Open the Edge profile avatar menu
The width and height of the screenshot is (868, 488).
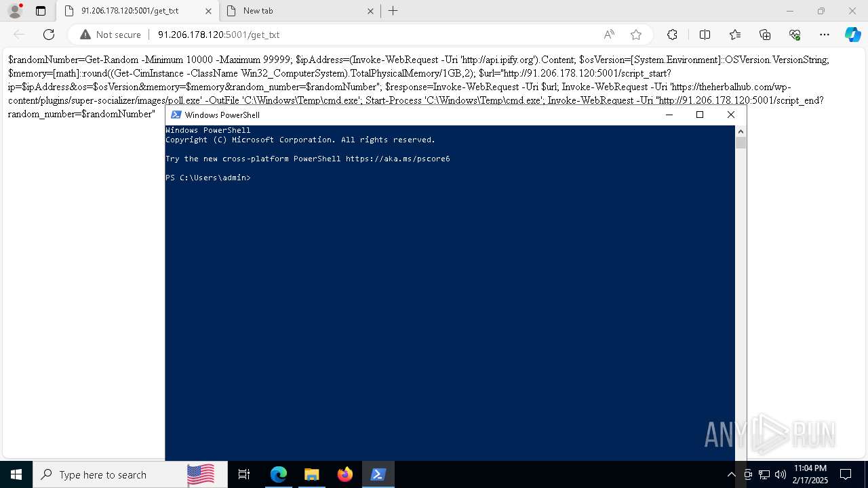(15, 11)
